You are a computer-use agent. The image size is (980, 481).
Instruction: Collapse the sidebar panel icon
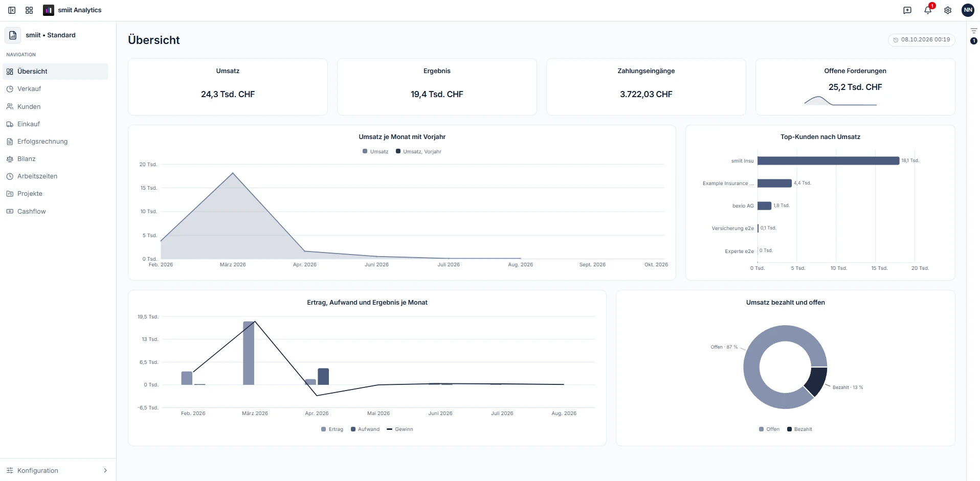[x=12, y=10]
